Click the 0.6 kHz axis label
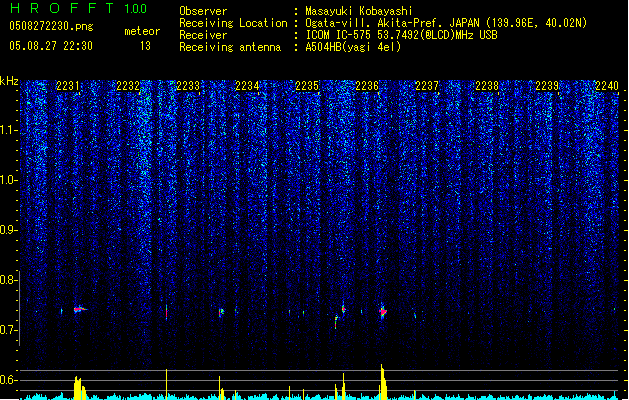 [9, 380]
